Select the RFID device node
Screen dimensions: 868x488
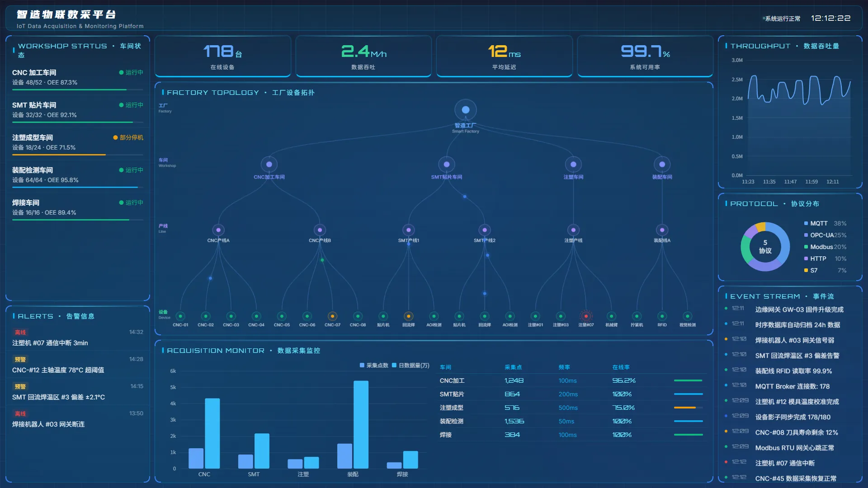tap(662, 316)
